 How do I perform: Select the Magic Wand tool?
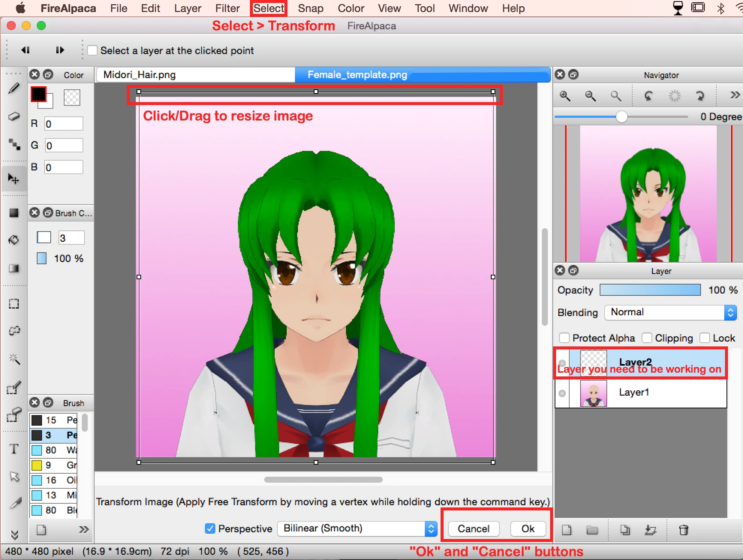point(14,359)
